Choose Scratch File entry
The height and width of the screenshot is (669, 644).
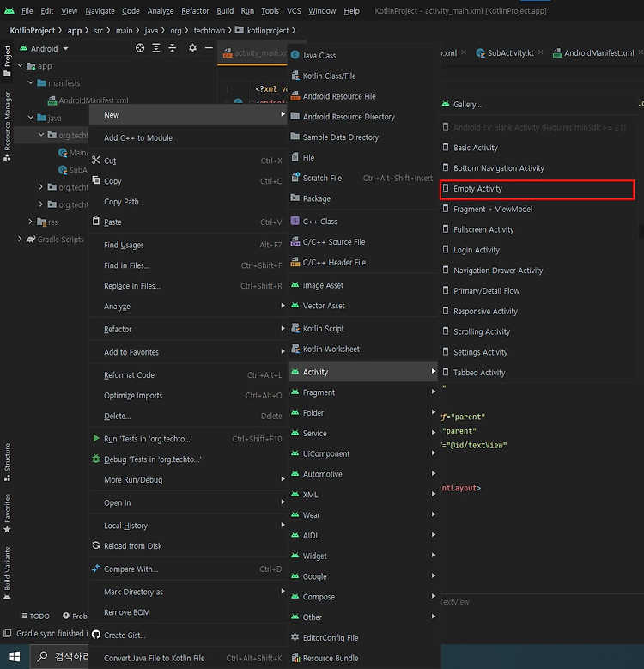(x=362, y=179)
